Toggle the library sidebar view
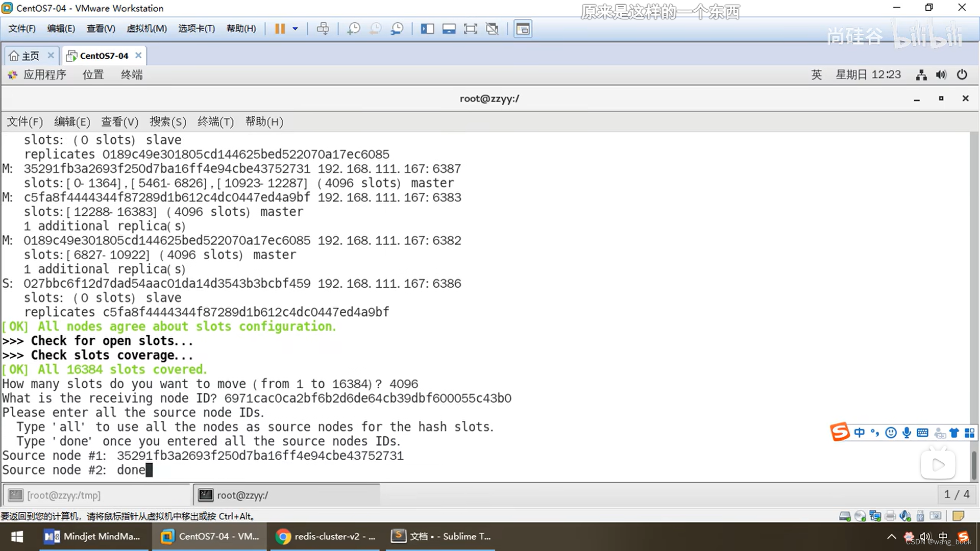Image resolution: width=980 pixels, height=551 pixels. tap(427, 29)
